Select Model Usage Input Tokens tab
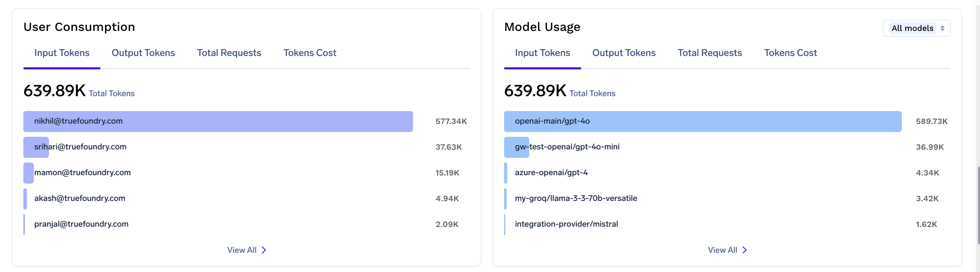 point(542,53)
